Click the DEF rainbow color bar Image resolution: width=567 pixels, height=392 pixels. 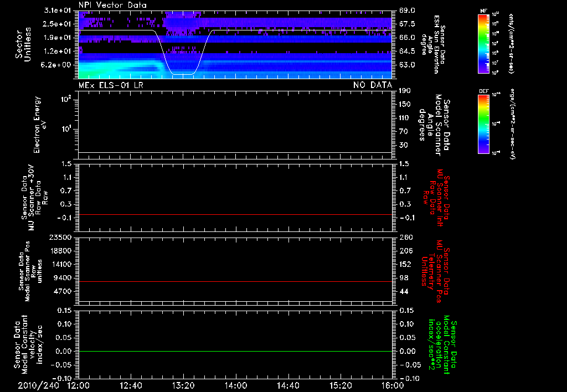484,124
